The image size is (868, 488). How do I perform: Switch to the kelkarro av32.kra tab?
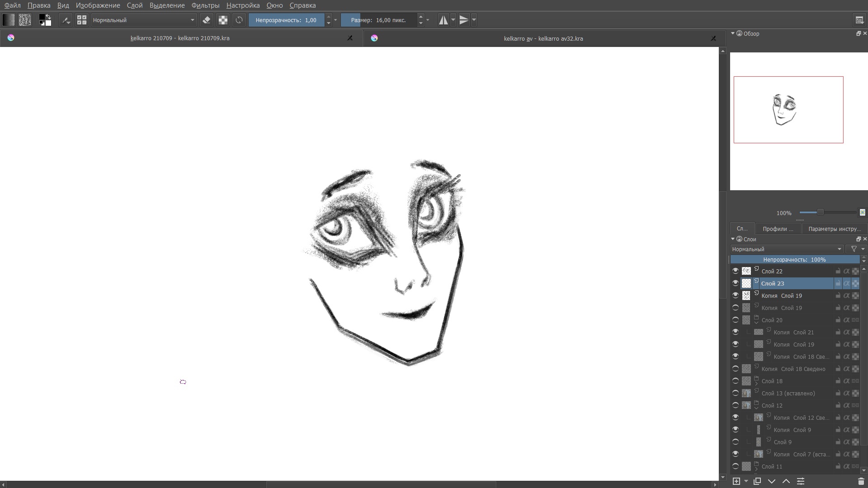tap(543, 38)
